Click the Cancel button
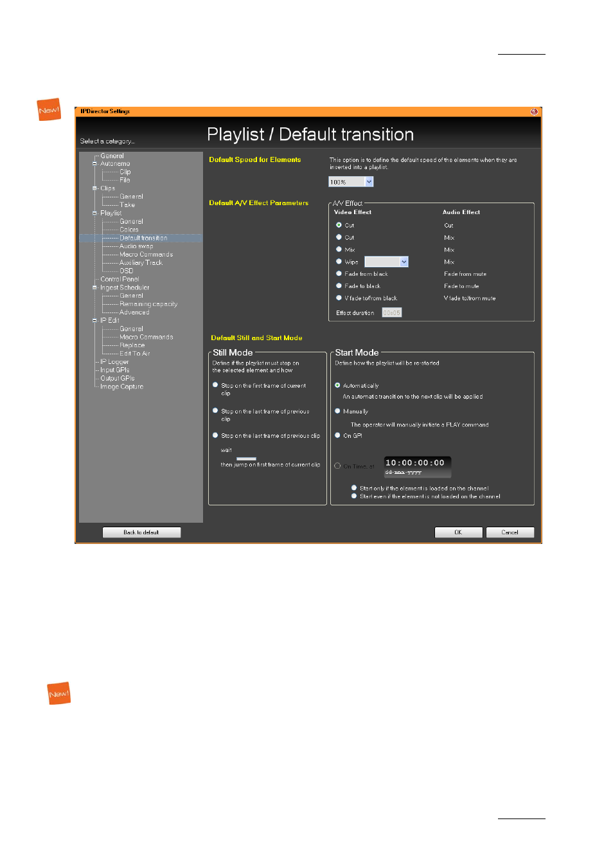 (510, 532)
